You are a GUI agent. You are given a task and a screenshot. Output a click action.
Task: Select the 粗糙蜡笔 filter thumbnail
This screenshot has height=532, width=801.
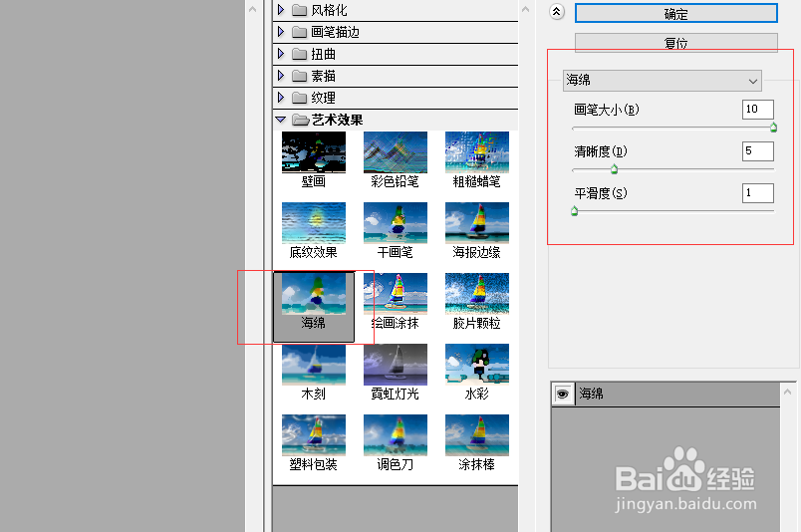coord(477,152)
